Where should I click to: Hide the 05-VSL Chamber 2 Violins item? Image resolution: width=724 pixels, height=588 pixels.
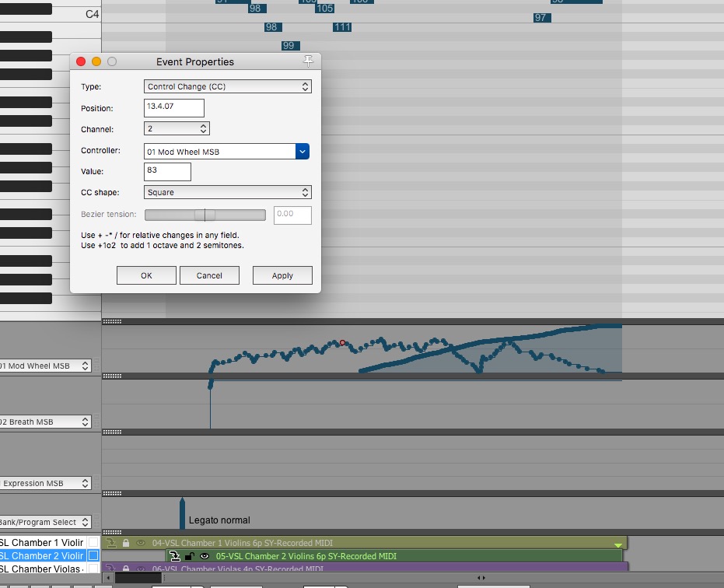coord(204,556)
